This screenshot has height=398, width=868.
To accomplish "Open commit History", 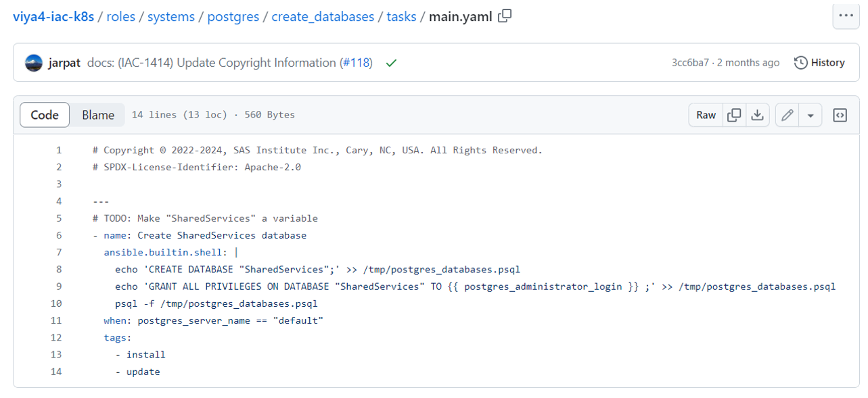I will click(819, 63).
